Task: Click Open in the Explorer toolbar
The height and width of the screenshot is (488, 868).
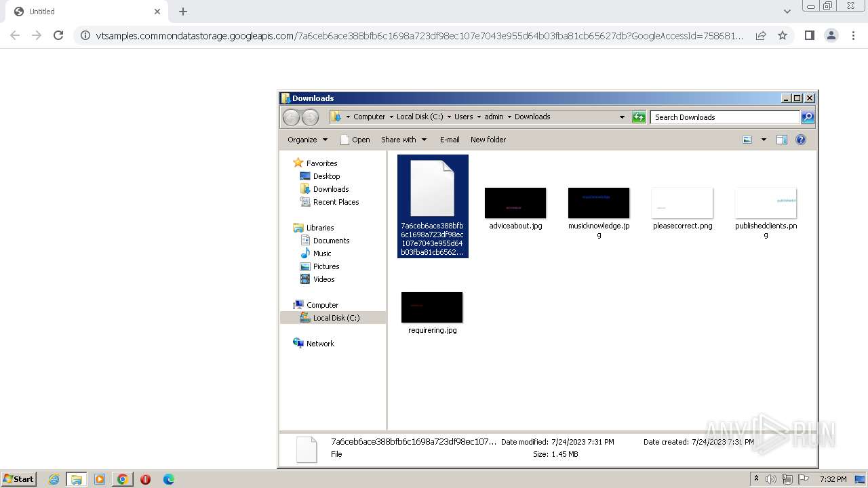Action: [x=355, y=140]
